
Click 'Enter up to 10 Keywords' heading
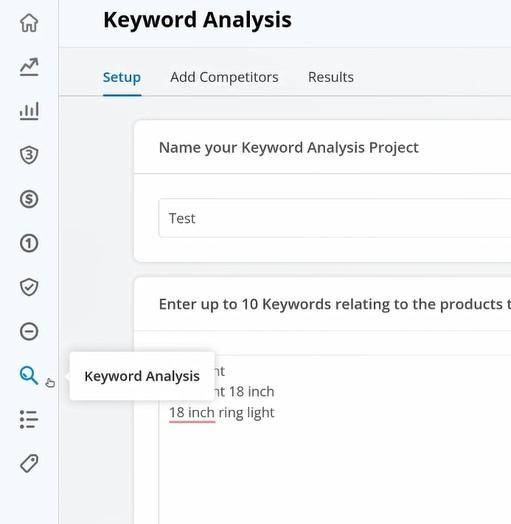tap(335, 304)
